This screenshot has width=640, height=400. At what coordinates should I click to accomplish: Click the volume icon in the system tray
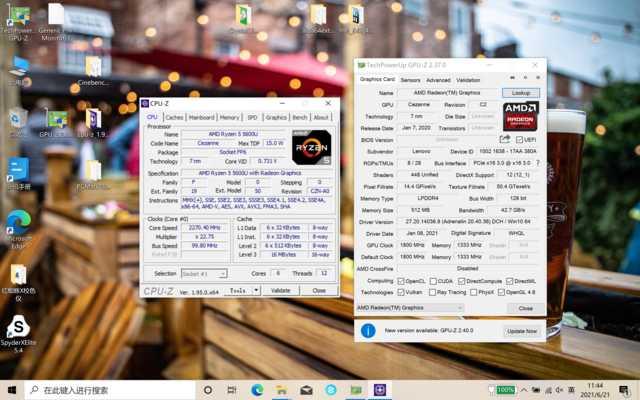tap(560, 391)
